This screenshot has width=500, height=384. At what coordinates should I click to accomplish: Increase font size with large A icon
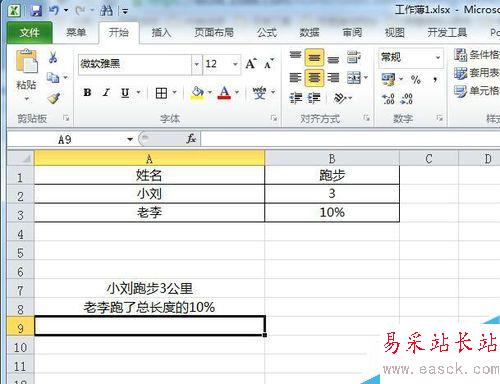pos(251,63)
